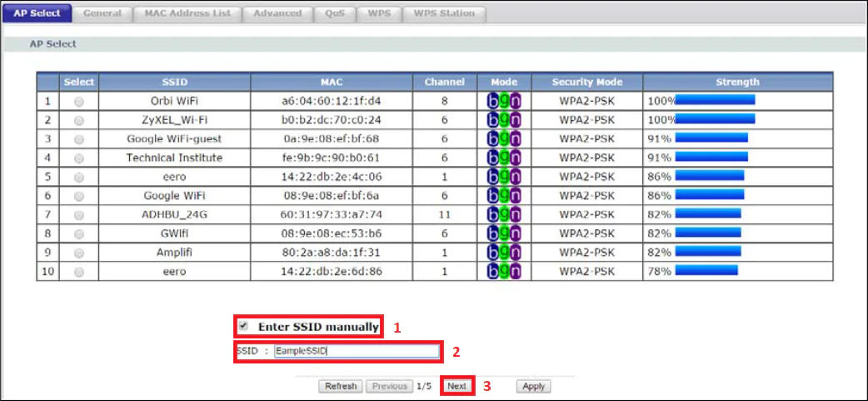Viewport: 868px width, 401px height.
Task: Click the bgn mode icon for ZyXEL_Wi-Fi
Action: [504, 120]
